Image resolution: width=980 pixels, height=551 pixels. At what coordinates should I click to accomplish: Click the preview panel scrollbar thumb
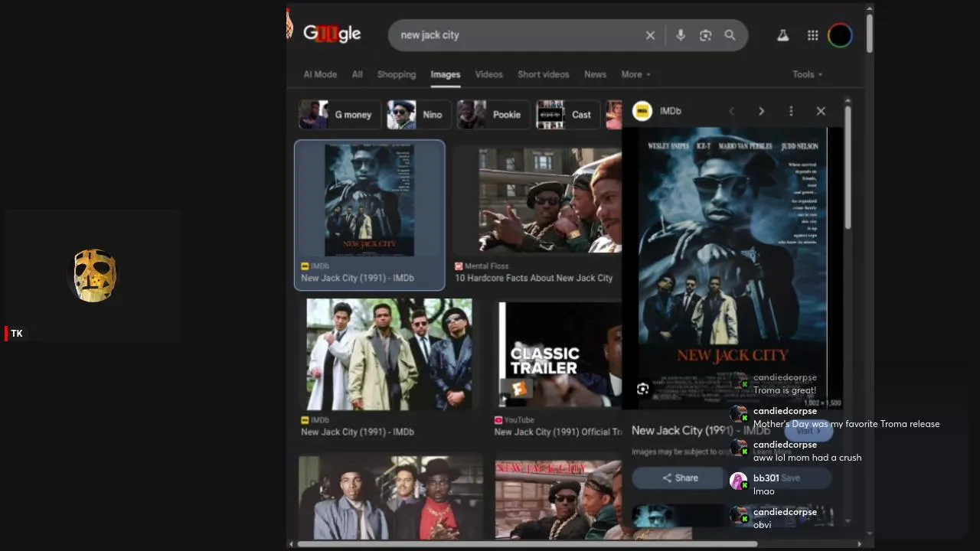pos(848,167)
